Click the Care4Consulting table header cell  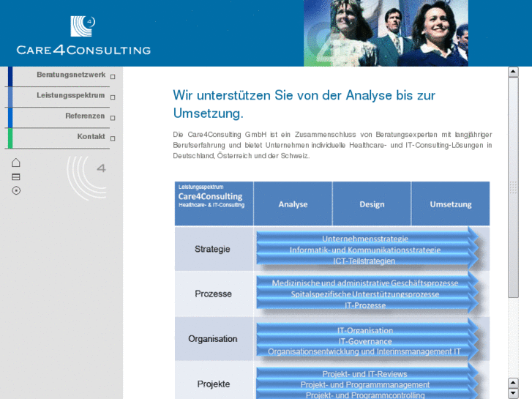click(214, 204)
